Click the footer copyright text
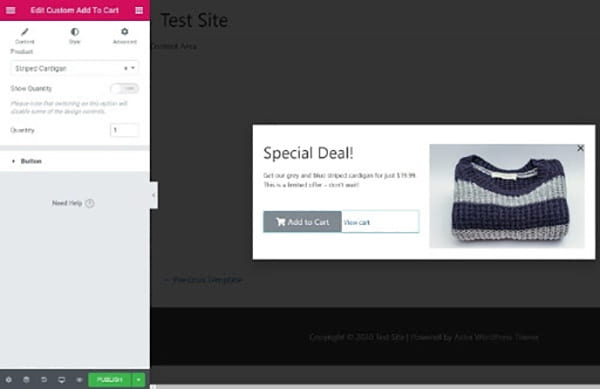 tap(424, 337)
